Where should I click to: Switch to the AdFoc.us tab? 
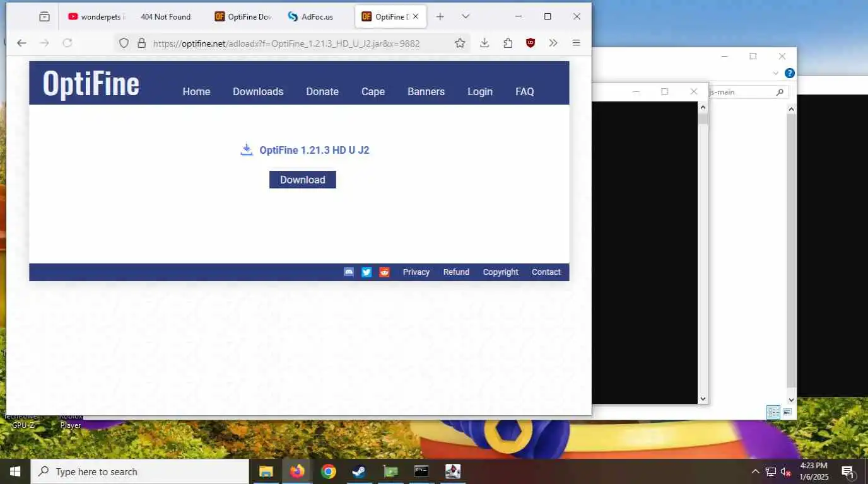coord(317,17)
